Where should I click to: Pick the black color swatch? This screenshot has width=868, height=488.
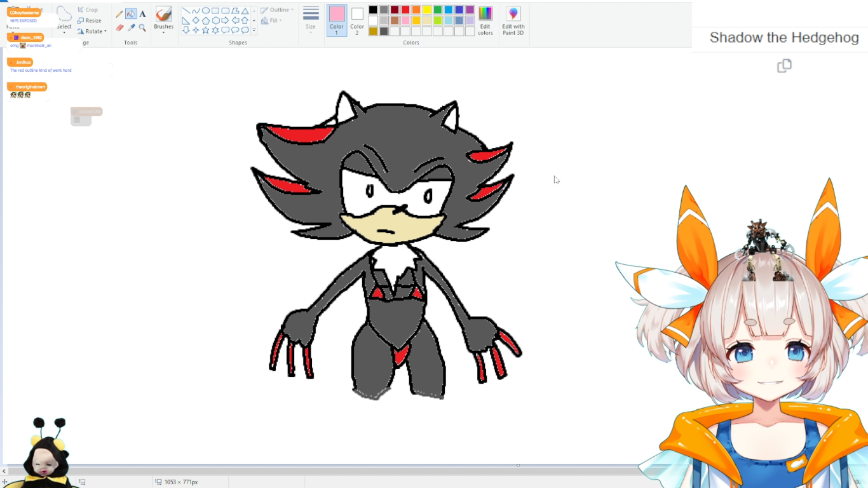[x=373, y=10]
